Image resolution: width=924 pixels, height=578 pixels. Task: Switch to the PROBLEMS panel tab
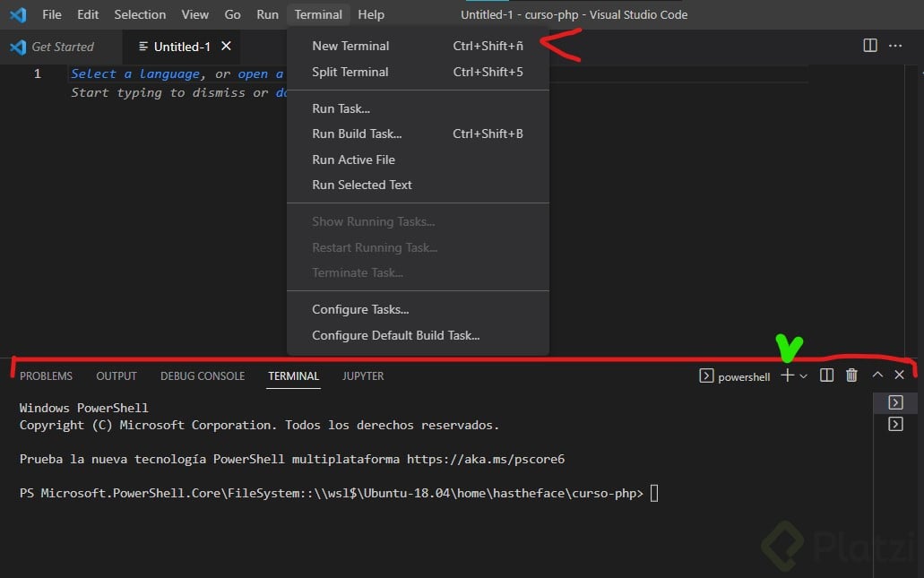[x=46, y=376]
